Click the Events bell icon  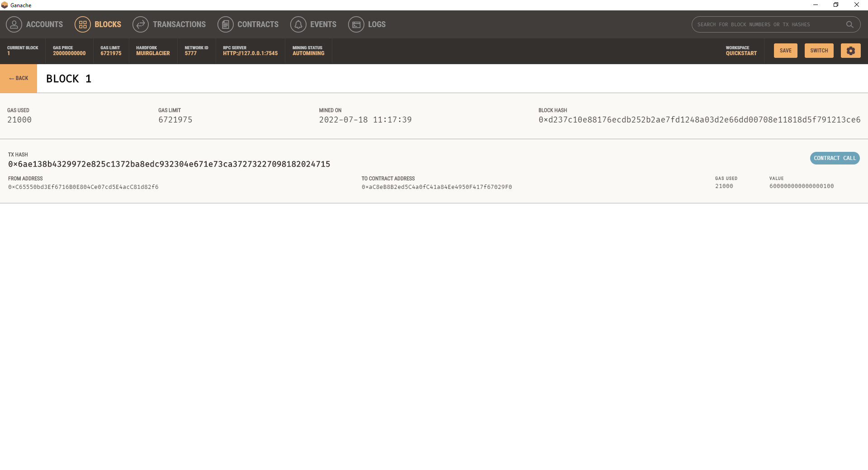298,24
